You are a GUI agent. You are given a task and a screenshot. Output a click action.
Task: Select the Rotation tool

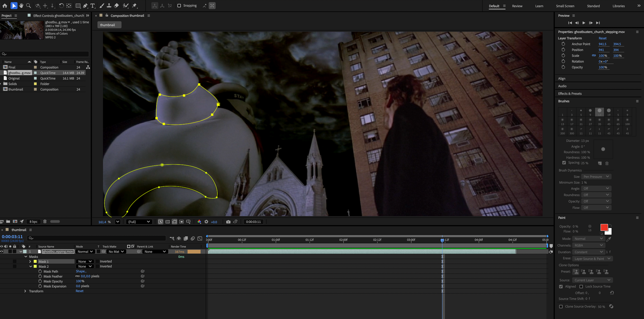pyautogui.click(x=61, y=6)
